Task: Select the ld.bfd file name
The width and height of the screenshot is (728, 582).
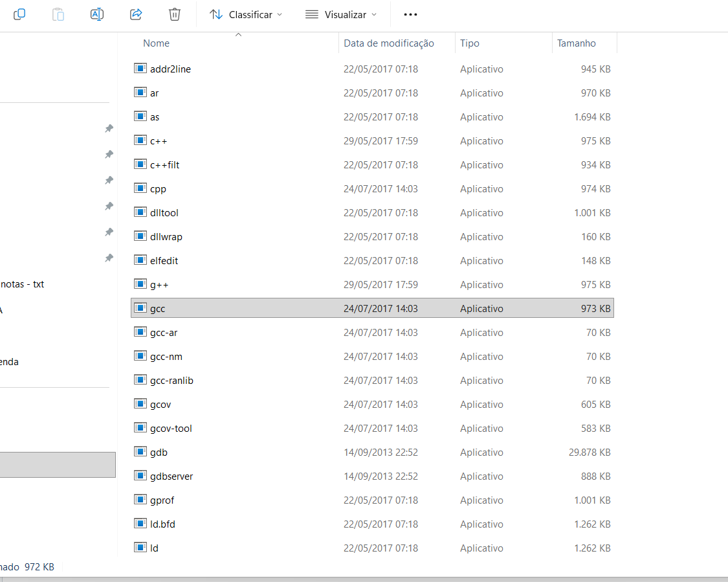Action: pyautogui.click(x=162, y=524)
